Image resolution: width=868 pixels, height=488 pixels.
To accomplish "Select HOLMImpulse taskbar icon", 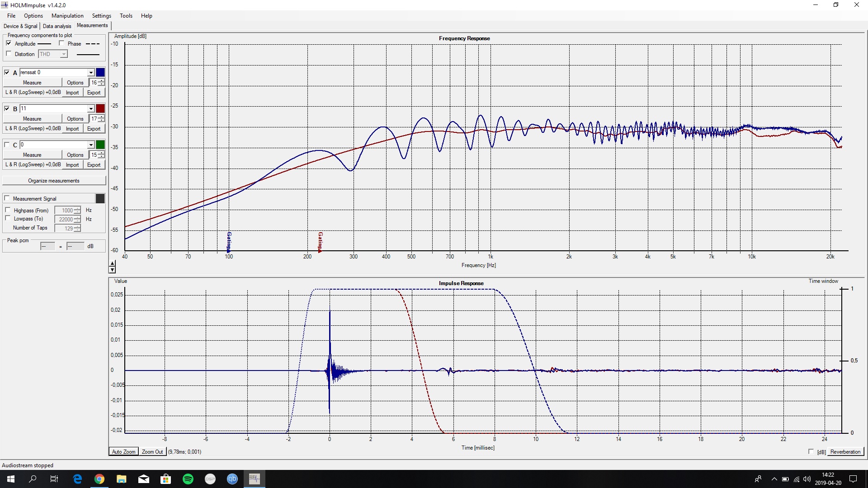I will [x=255, y=479].
